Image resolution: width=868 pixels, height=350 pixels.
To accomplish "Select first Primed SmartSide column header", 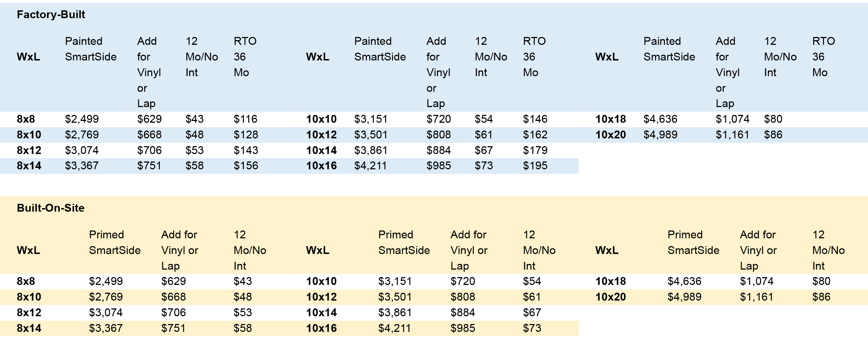I will click(x=115, y=243).
